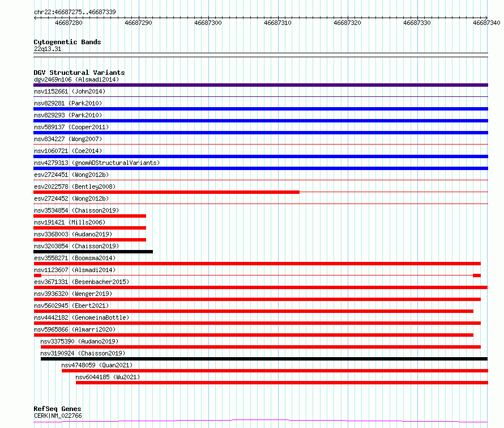
Task: Click the Cytogenetic Bands track heading
Action: (67, 42)
